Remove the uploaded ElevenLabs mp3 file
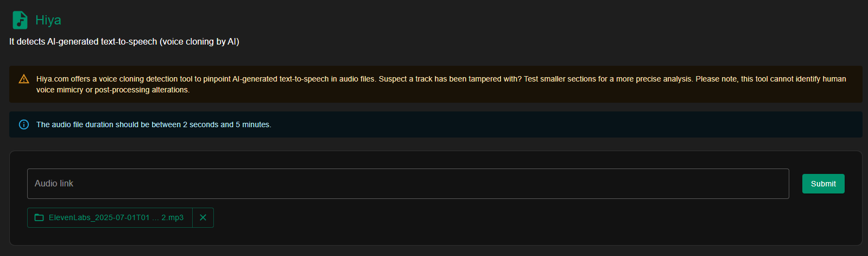Image resolution: width=868 pixels, height=256 pixels. pos(203,217)
